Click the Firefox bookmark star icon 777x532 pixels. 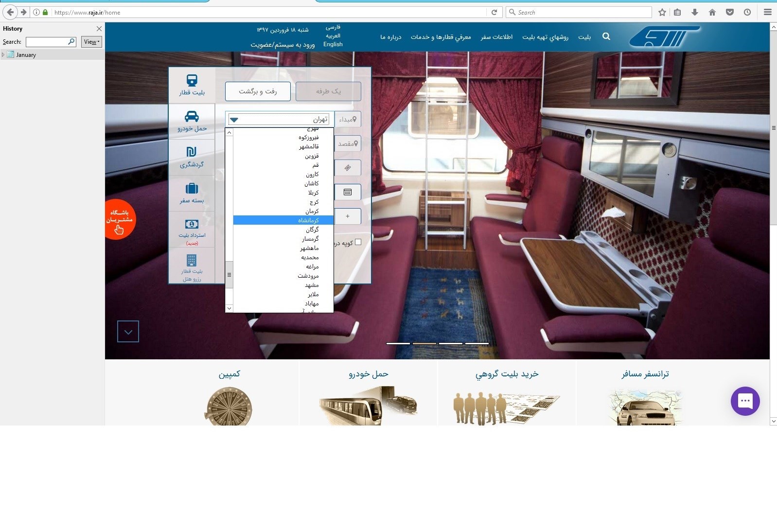pos(662,13)
